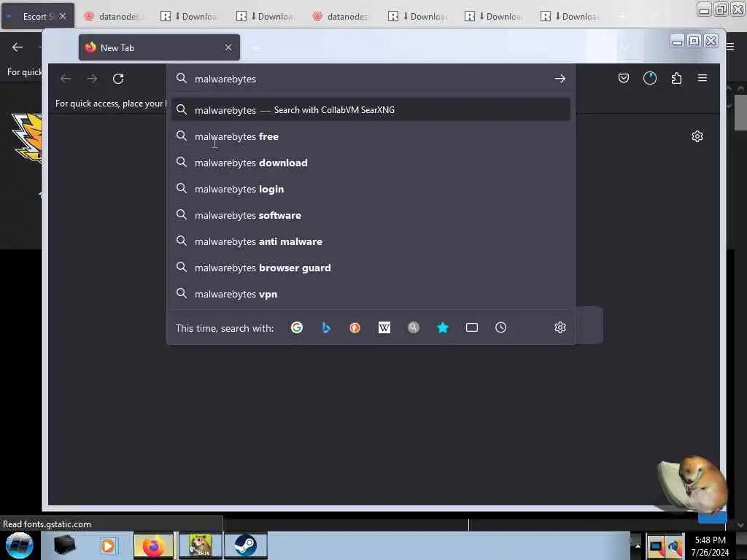Image resolution: width=747 pixels, height=560 pixels.
Task: Choose the DuckDuckGo search icon
Action: tap(355, 327)
